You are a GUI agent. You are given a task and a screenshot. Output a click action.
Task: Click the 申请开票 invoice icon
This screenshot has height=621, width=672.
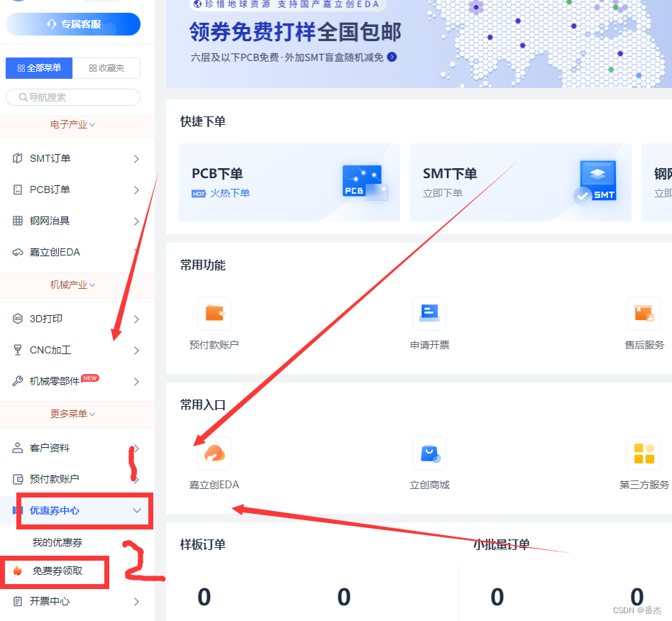[x=429, y=313]
